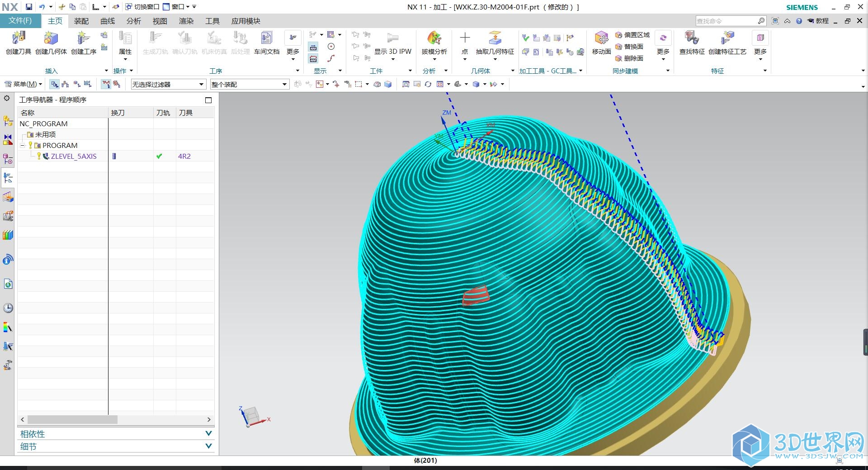Click the 教程 (Tutorials) link

(818, 21)
